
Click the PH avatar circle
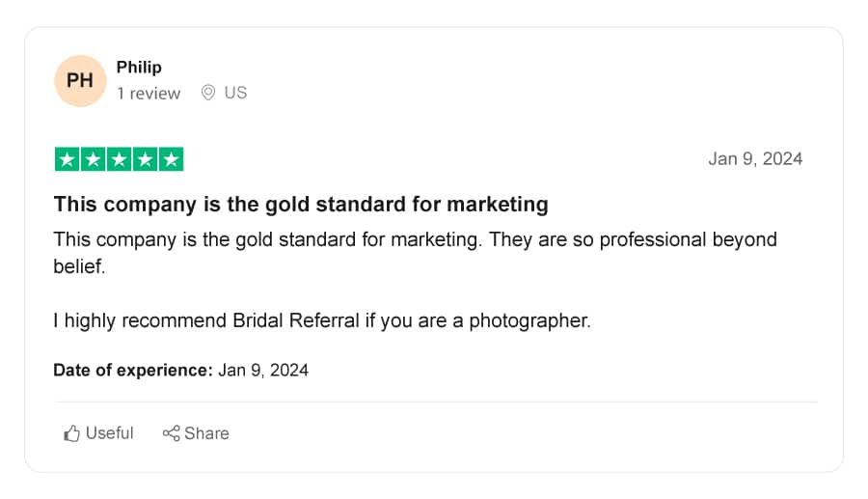tap(80, 81)
